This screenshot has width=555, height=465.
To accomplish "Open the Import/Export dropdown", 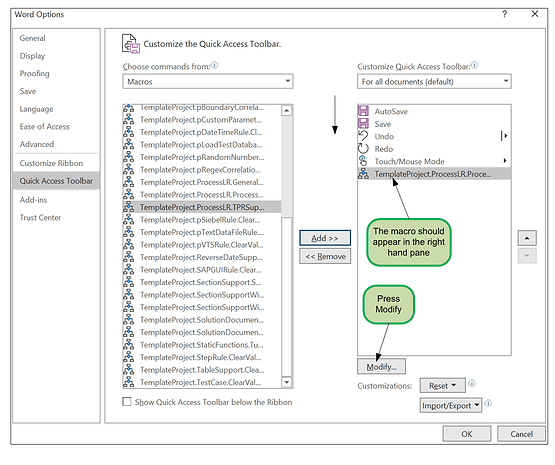I will click(x=451, y=405).
